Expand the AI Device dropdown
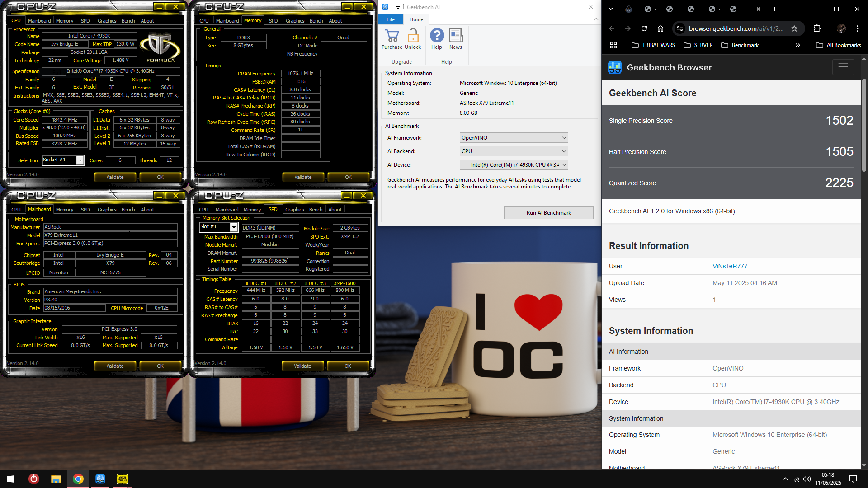 coord(514,165)
